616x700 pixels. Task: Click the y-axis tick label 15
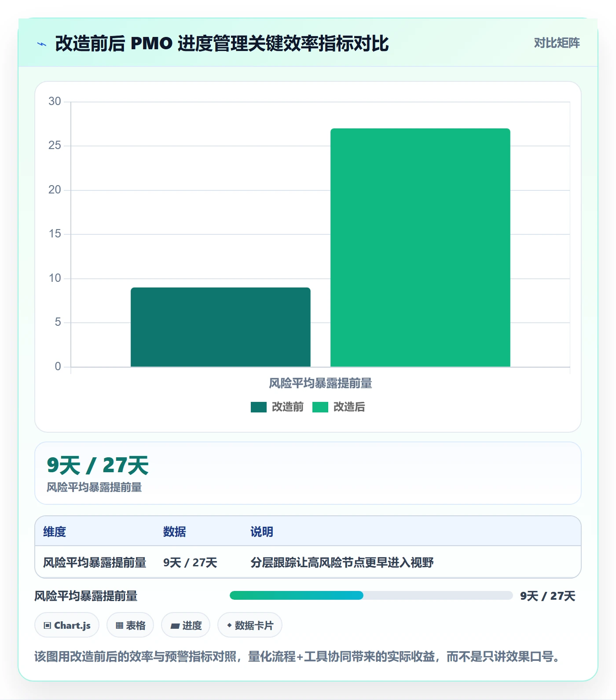55,234
